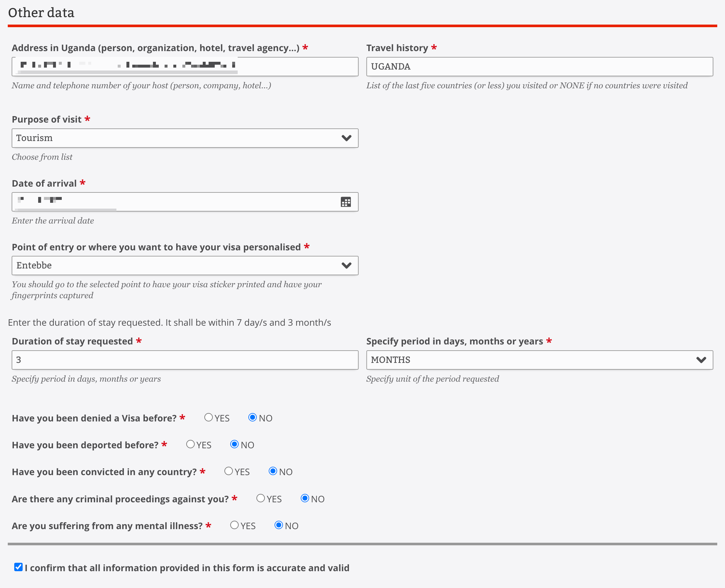725x588 pixels.
Task: Select NO for denied a Visa before
Action: pyautogui.click(x=252, y=418)
